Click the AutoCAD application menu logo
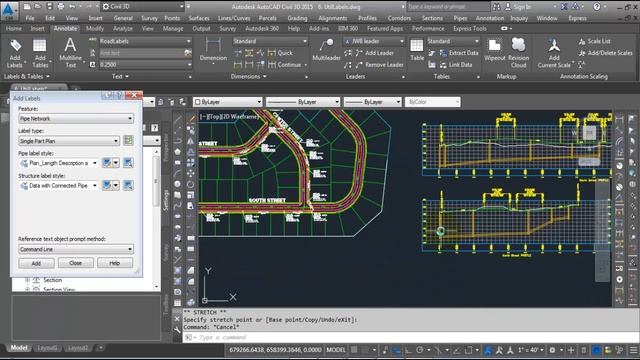The height and width of the screenshot is (360, 640). pos(8,10)
